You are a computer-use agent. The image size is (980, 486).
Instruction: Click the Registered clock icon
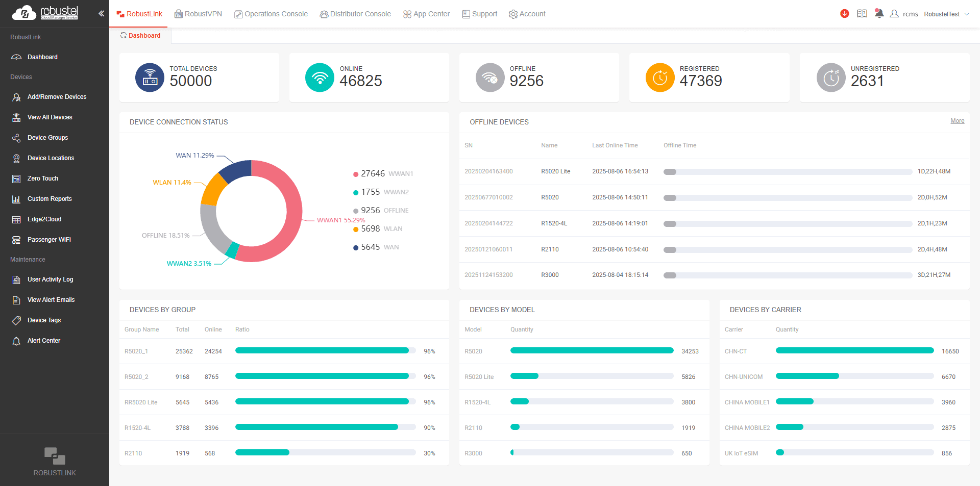click(x=660, y=78)
